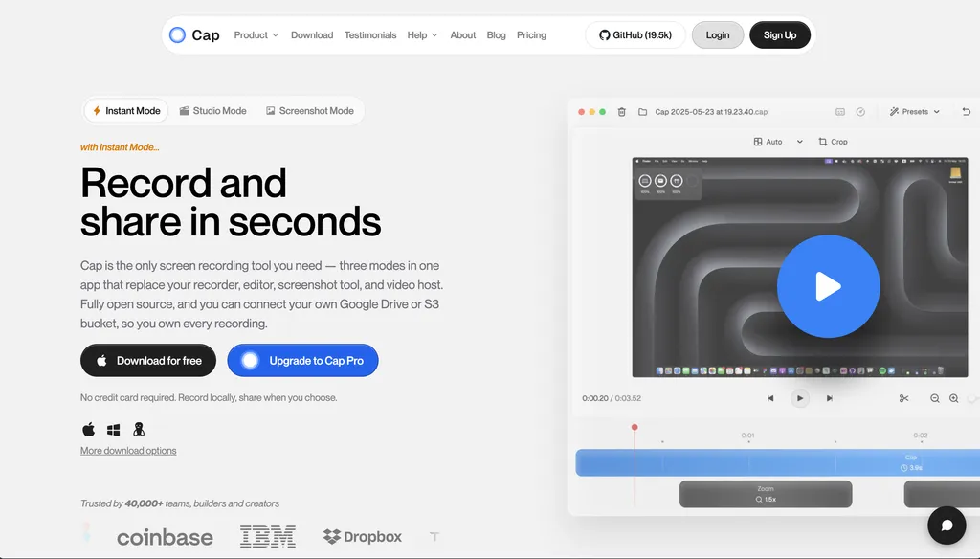Screen dimensions: 980x559
Task: Select the Zoom 1.5x segment in the timeline
Action: pyautogui.click(x=766, y=494)
